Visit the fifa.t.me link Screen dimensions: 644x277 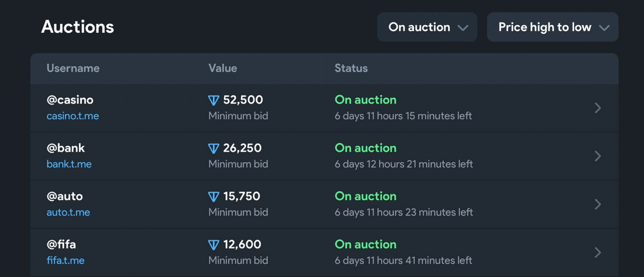pyautogui.click(x=65, y=260)
